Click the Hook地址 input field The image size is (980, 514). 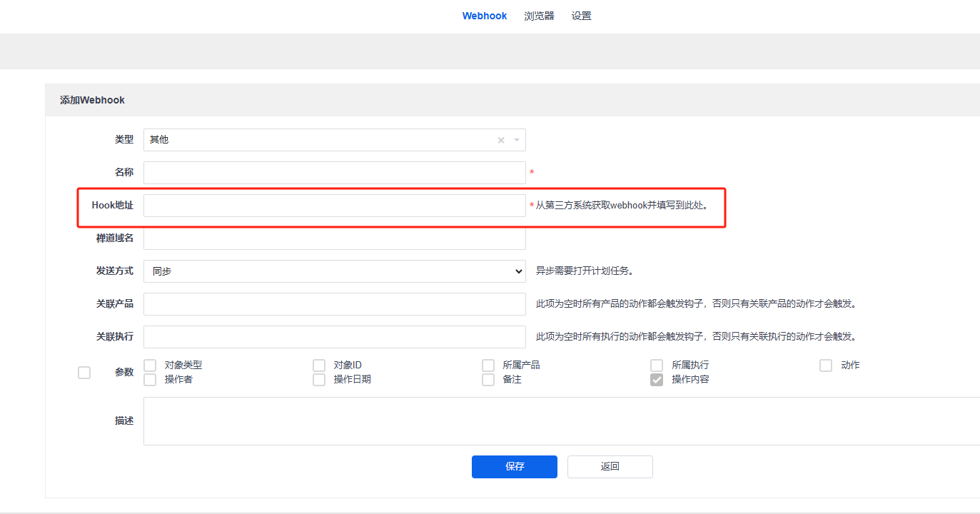coord(334,205)
